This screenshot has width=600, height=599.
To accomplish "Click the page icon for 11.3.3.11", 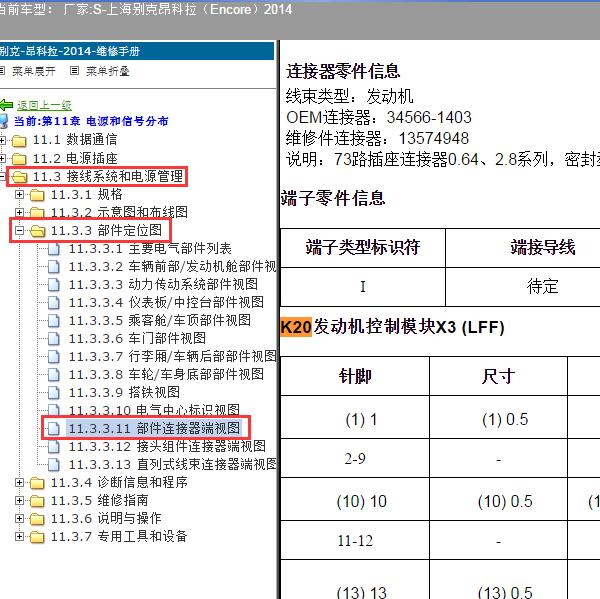I will coord(54,429).
